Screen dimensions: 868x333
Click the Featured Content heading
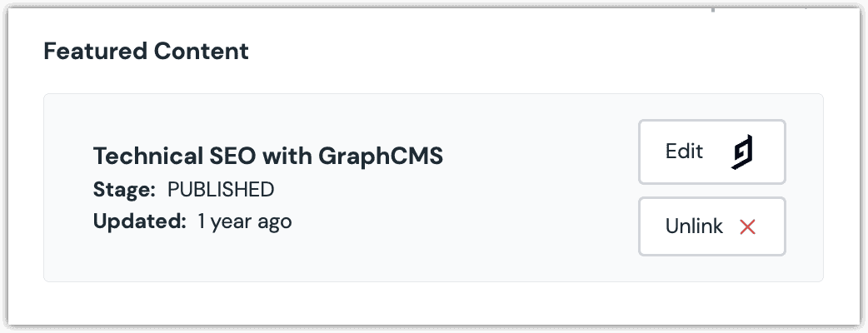tap(146, 52)
